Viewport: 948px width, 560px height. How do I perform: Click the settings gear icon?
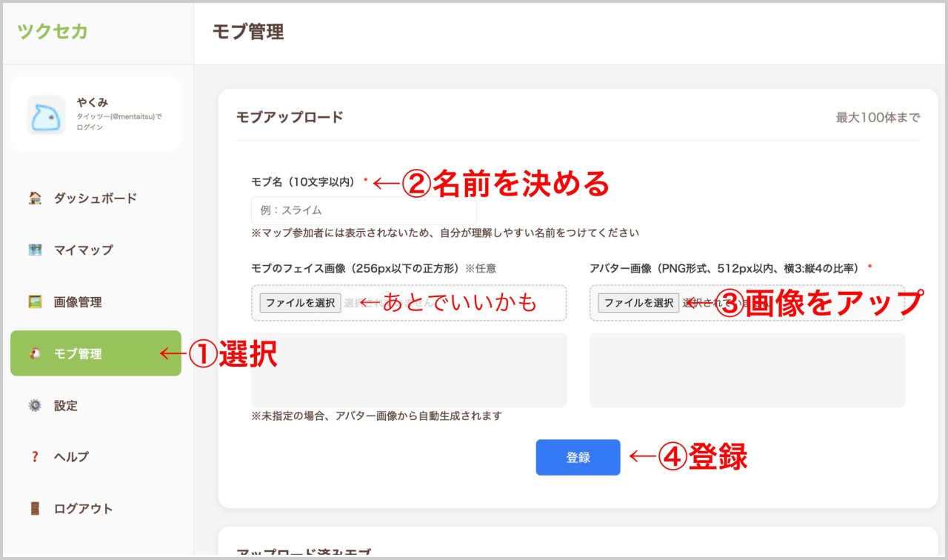click(x=35, y=405)
